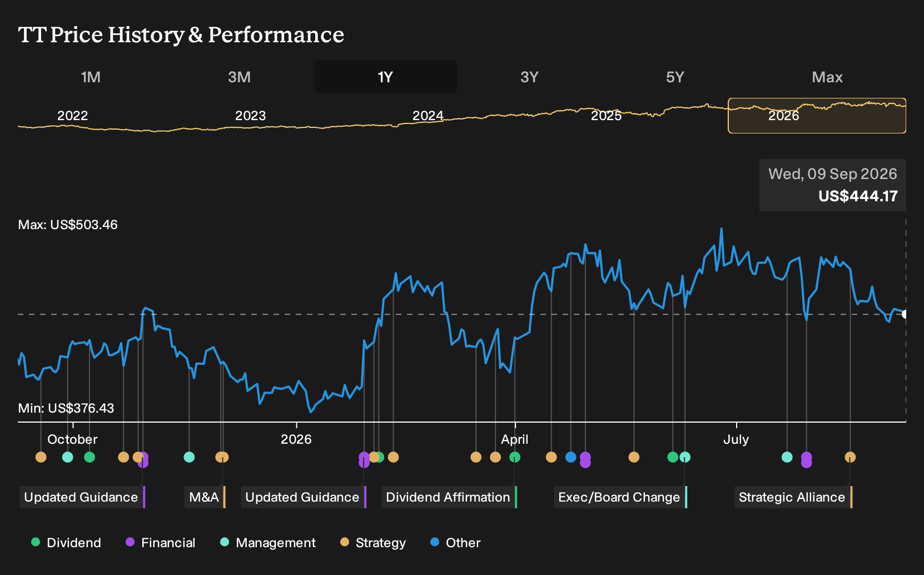Click the 2024 label on overview chart
924x575 pixels.
[x=428, y=116]
